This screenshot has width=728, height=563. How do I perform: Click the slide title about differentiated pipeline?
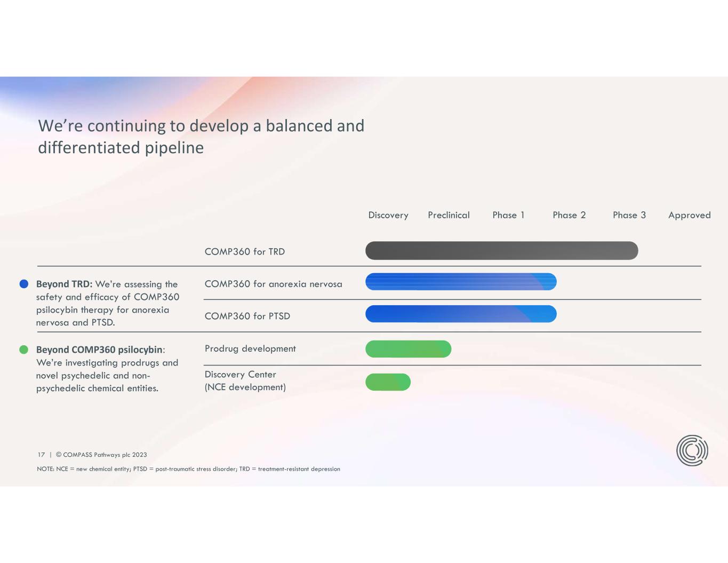coord(201,137)
